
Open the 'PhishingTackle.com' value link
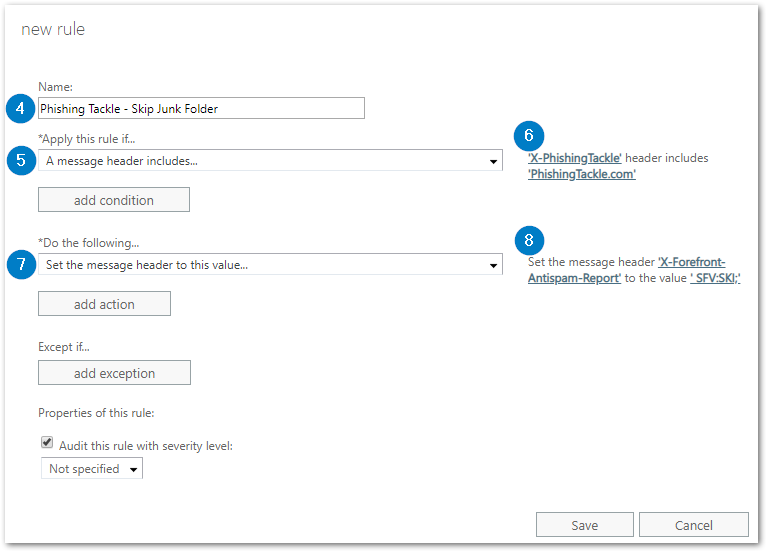(x=582, y=174)
